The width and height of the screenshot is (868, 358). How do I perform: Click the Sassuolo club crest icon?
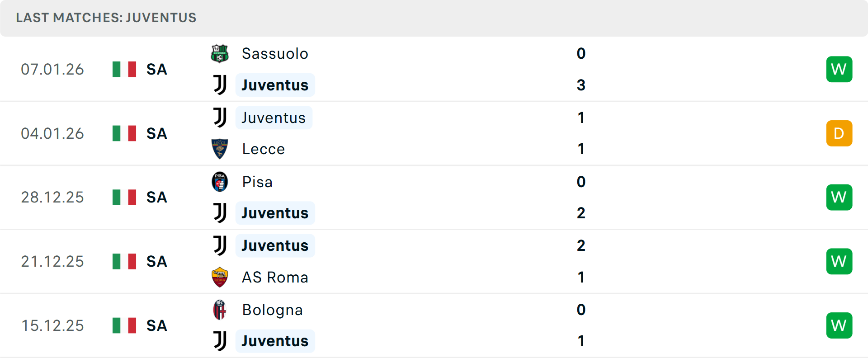[220, 53]
